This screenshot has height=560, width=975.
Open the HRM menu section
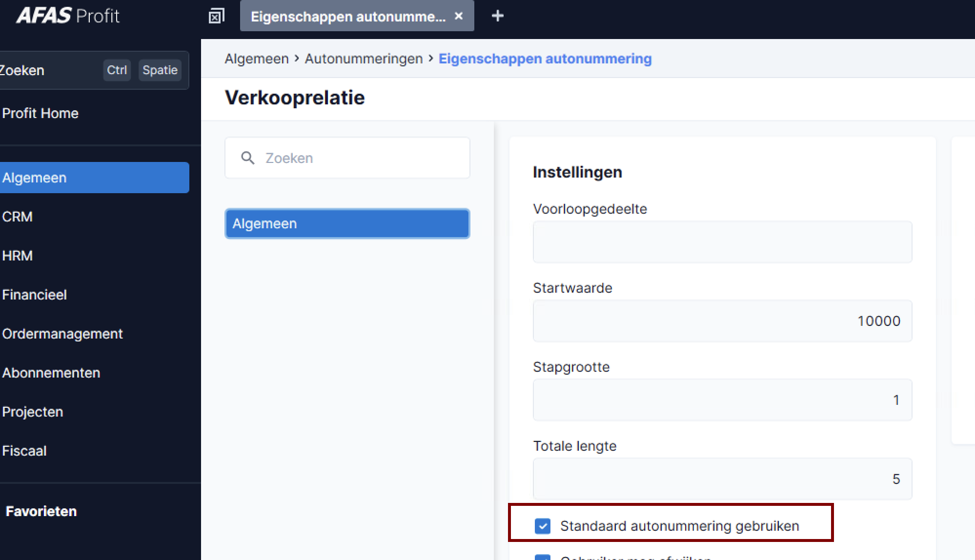pyautogui.click(x=18, y=256)
